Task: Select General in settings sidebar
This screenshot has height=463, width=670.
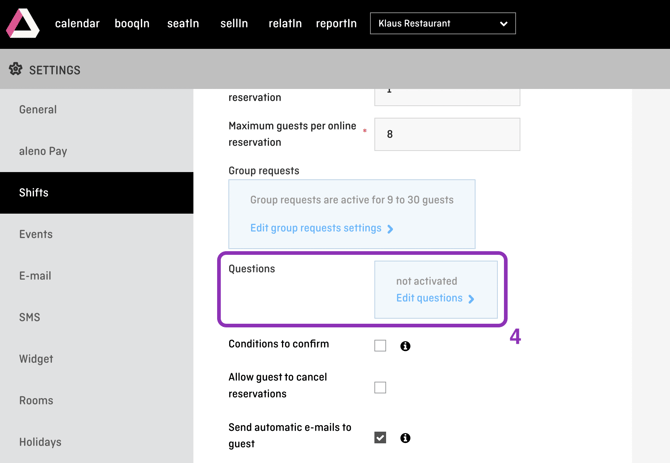Action: [x=97, y=110]
